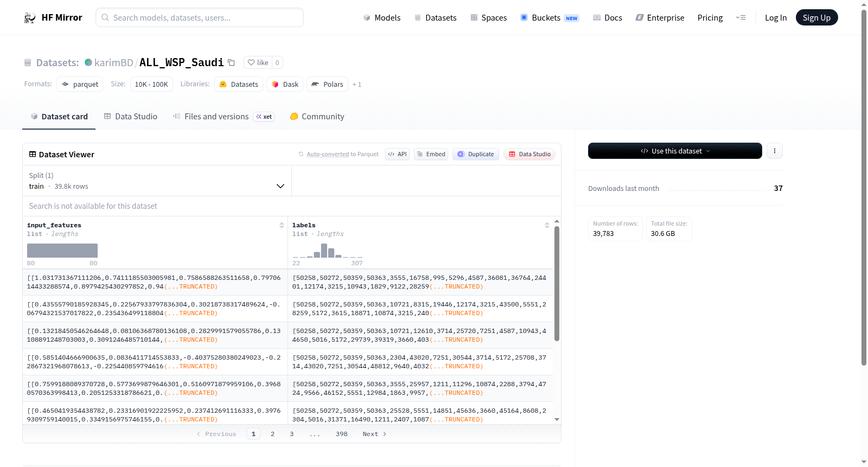This screenshot has width=868, height=467.
Task: Click the 30.6 GB total file size value
Action: (663, 234)
